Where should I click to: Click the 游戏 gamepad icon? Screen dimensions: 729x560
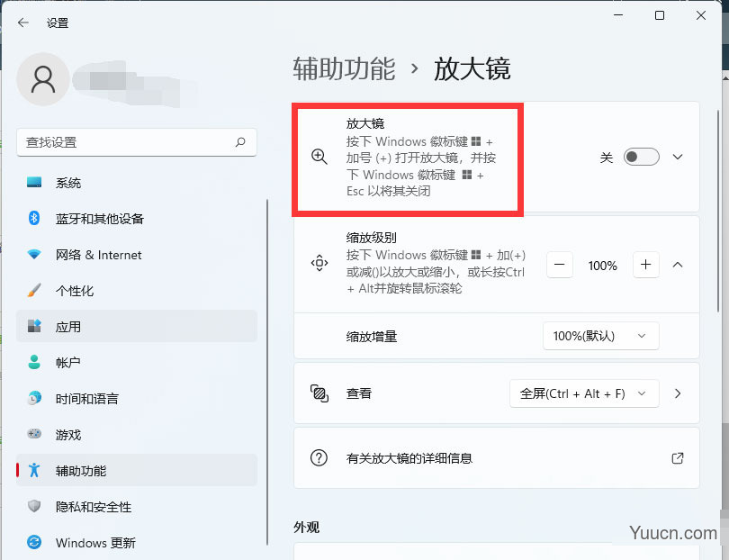pyautogui.click(x=34, y=434)
